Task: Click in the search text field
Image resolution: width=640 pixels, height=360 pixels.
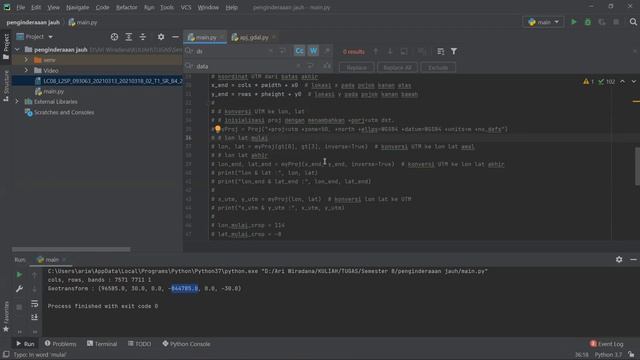Action: pos(231,51)
